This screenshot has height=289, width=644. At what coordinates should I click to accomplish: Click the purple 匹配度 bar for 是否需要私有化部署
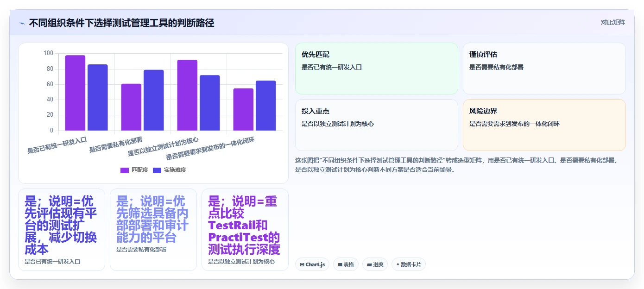[x=131, y=107]
